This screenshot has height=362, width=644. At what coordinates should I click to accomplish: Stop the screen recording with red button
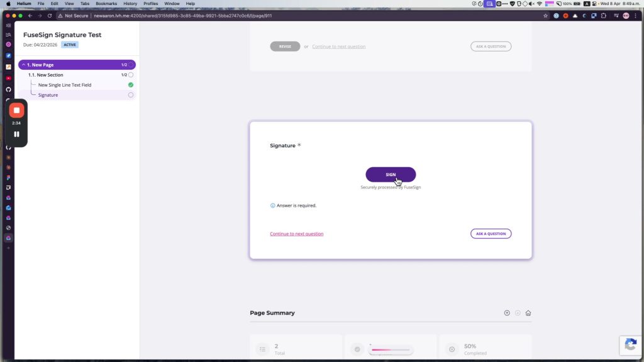[16, 111]
